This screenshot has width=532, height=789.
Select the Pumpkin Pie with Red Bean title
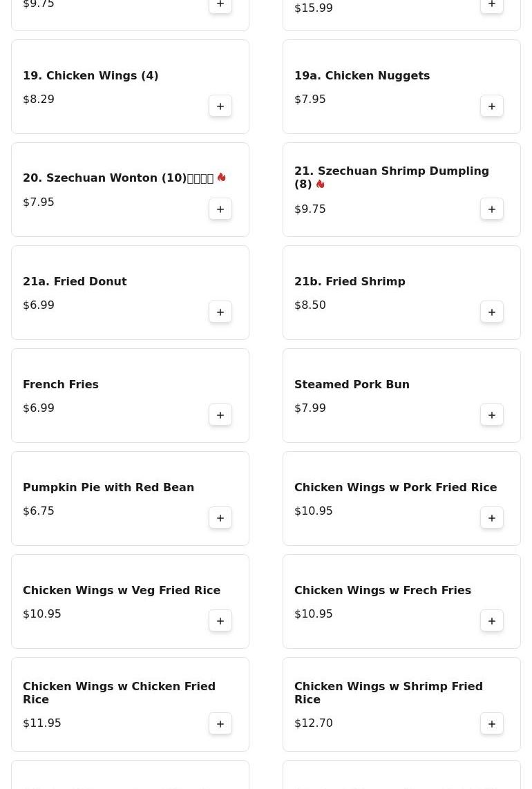pos(108,487)
